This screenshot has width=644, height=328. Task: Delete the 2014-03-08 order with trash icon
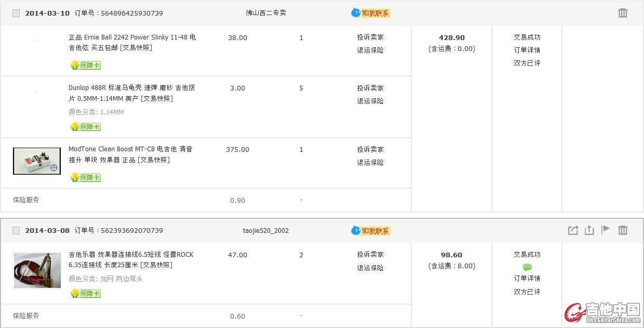pos(623,230)
